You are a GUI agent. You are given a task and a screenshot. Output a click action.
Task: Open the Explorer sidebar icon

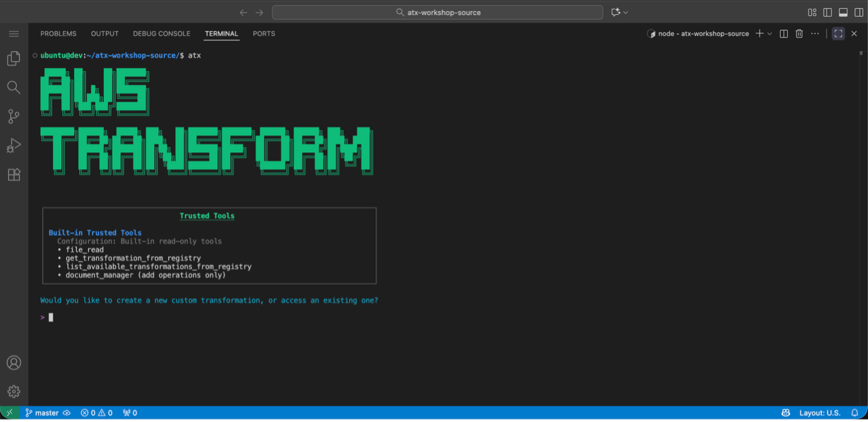(x=13, y=58)
